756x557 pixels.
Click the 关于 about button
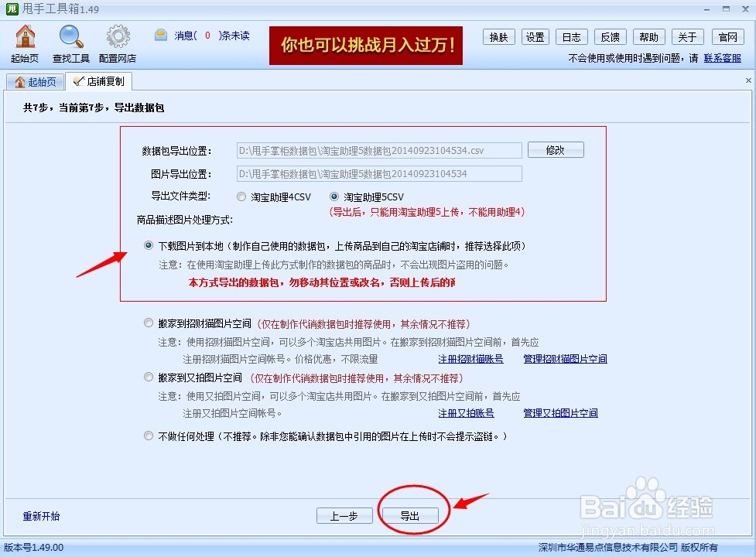pos(688,37)
